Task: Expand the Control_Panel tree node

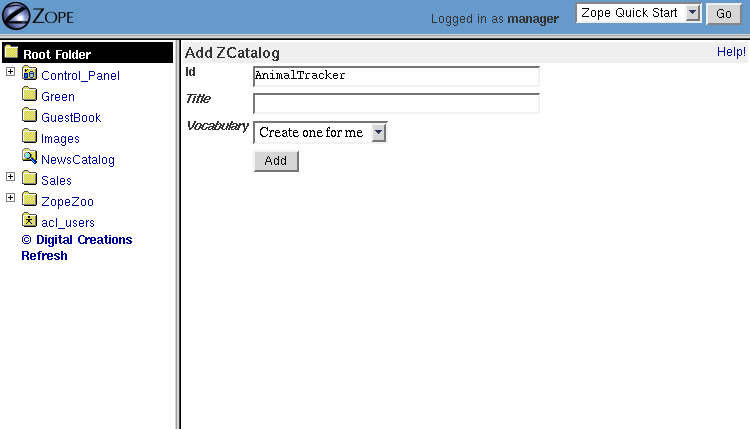Action: coord(10,73)
